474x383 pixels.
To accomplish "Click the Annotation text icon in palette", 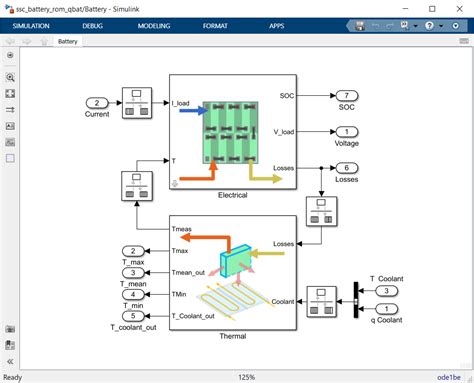I will (10, 126).
